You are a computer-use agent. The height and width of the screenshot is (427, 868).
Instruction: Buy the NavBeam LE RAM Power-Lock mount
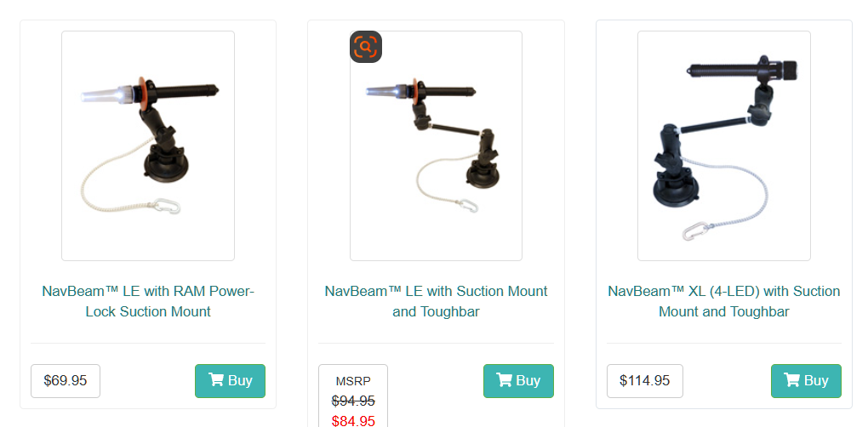click(x=231, y=380)
